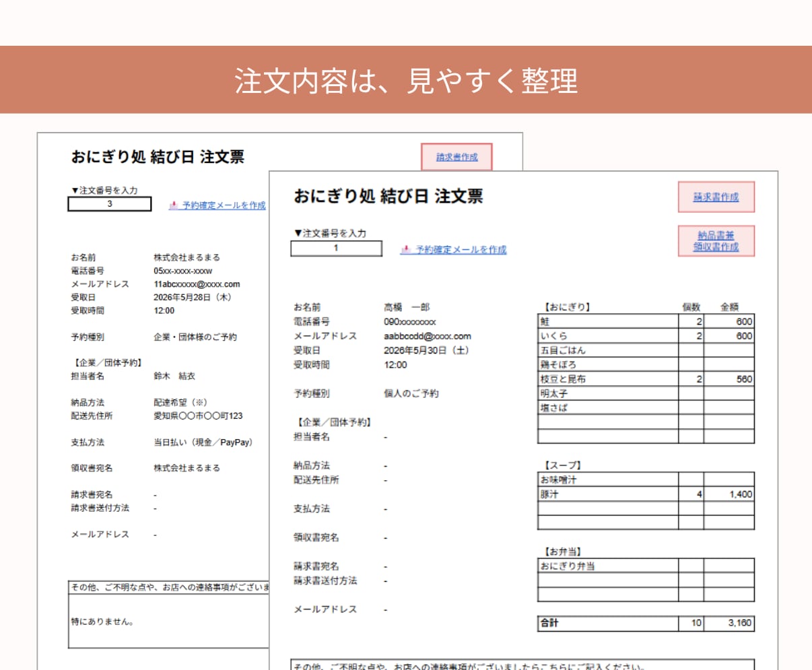This screenshot has height=670, width=812.
Task: Click the いくら row cell
Action: (608, 336)
